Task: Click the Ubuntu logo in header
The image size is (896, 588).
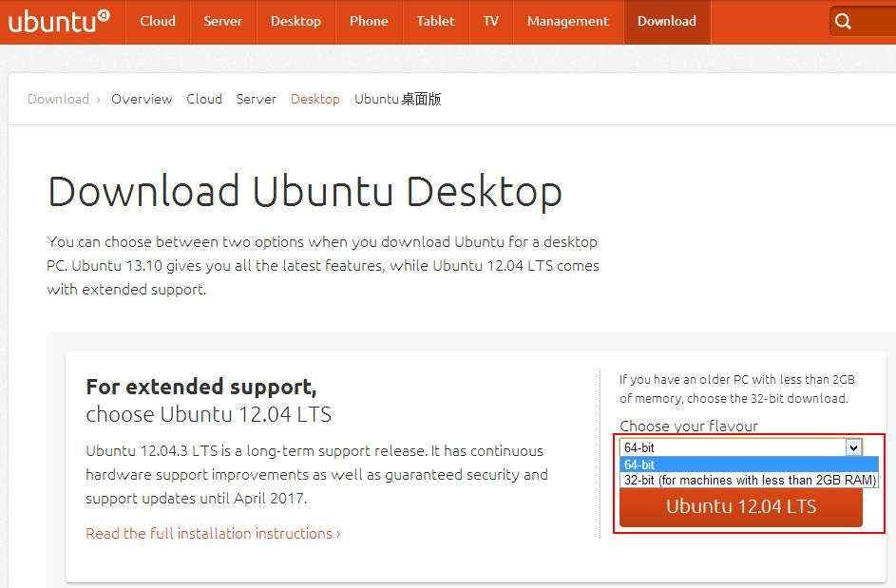Action: click(59, 21)
